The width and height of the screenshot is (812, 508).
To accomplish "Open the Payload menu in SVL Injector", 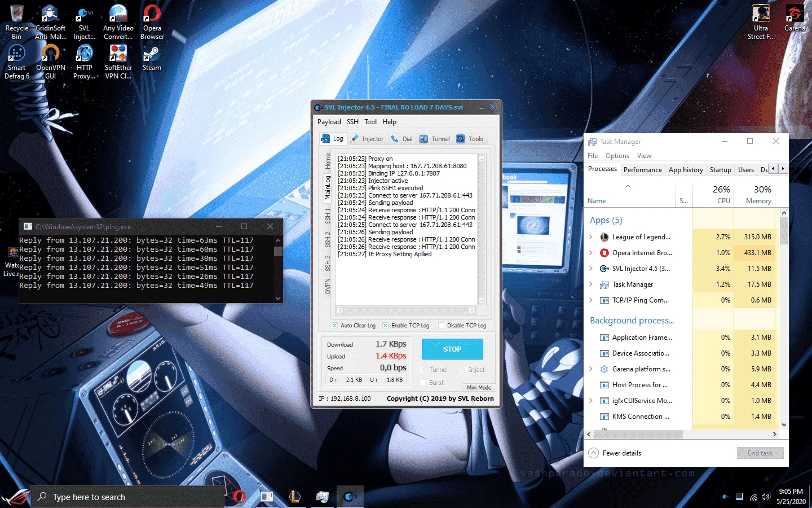I will pos(329,122).
